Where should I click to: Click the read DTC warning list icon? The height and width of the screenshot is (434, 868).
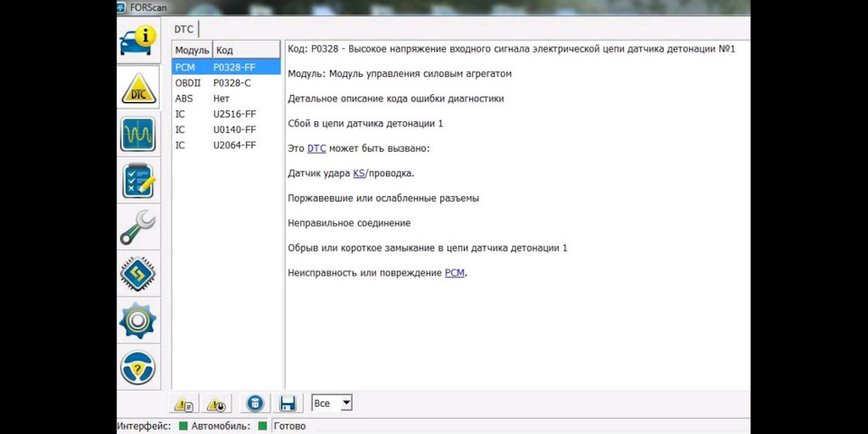184,403
